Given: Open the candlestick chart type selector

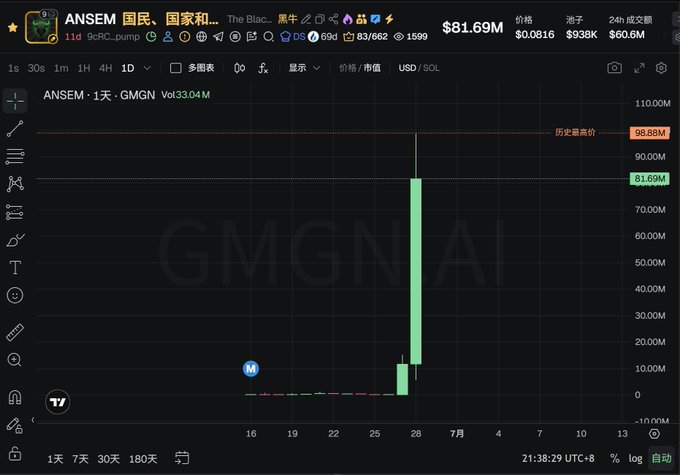Looking at the screenshot, I should click(239, 68).
